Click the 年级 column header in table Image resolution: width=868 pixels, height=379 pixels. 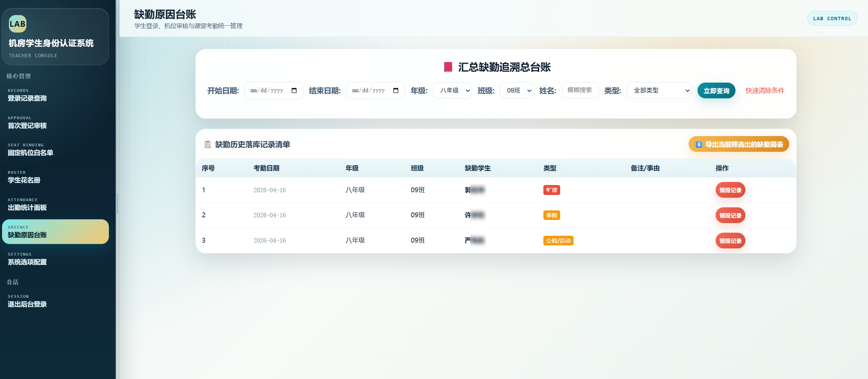click(352, 168)
